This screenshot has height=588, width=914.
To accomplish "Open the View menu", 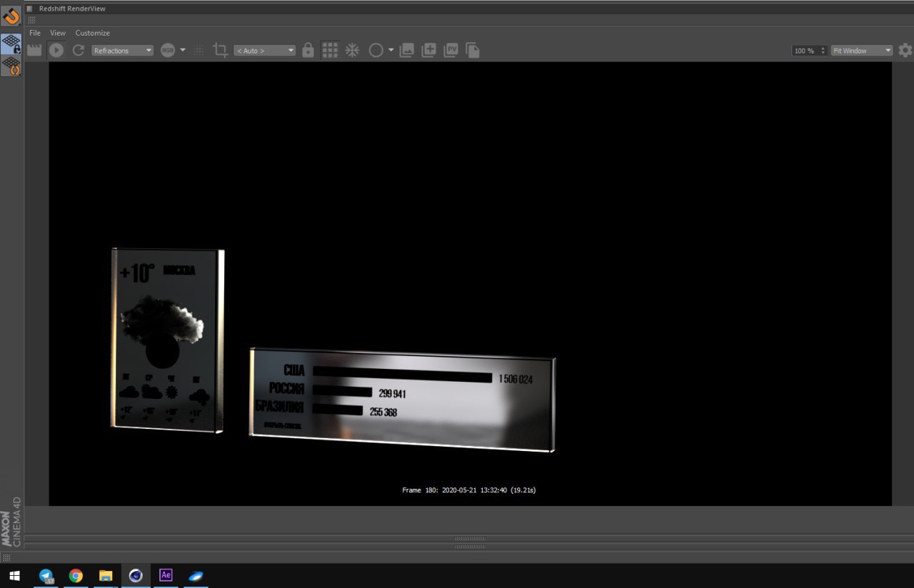I will tap(58, 33).
